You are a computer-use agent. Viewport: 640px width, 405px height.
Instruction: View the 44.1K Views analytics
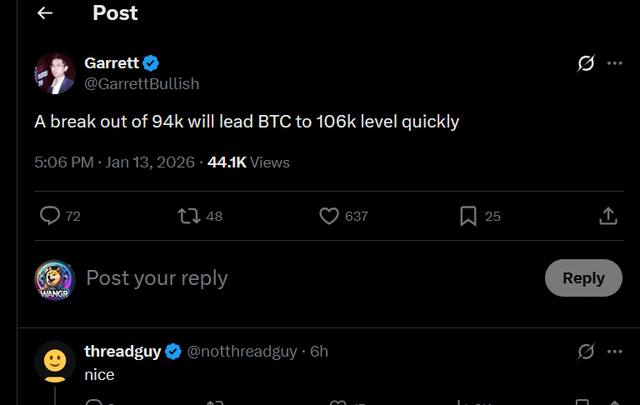point(248,162)
